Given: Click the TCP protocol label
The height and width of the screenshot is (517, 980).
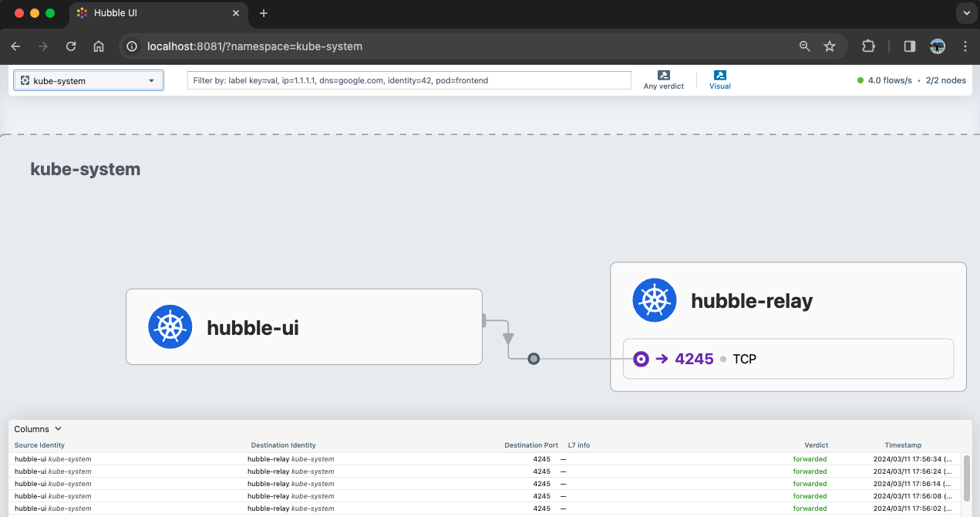Looking at the screenshot, I should pos(745,359).
